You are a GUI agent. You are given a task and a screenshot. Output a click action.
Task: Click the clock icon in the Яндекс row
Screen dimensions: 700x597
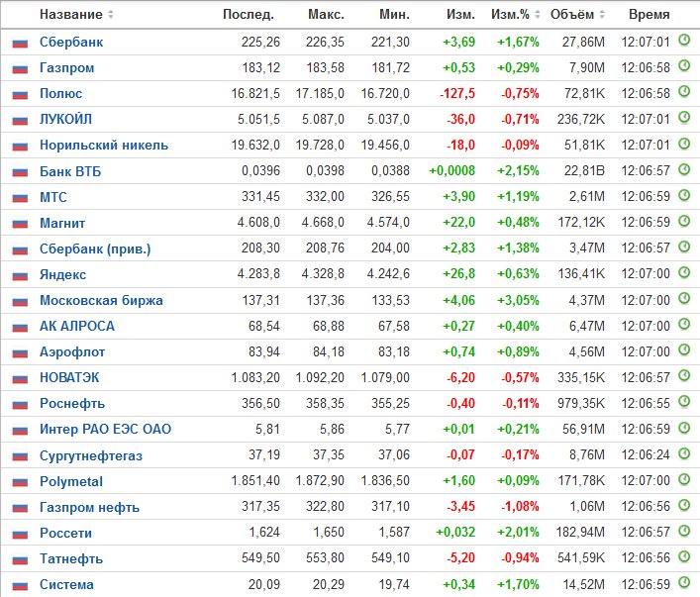(684, 272)
